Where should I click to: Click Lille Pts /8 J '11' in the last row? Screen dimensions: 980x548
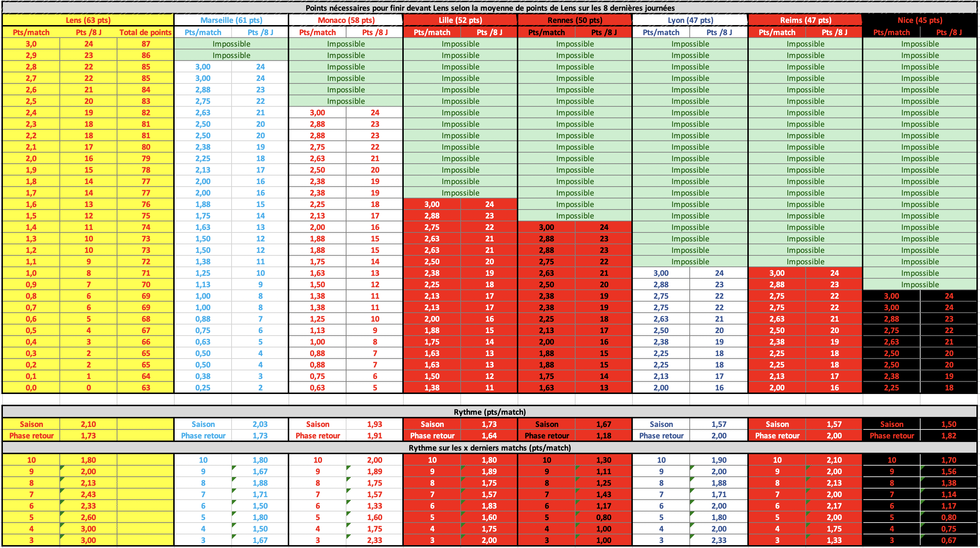point(489,388)
